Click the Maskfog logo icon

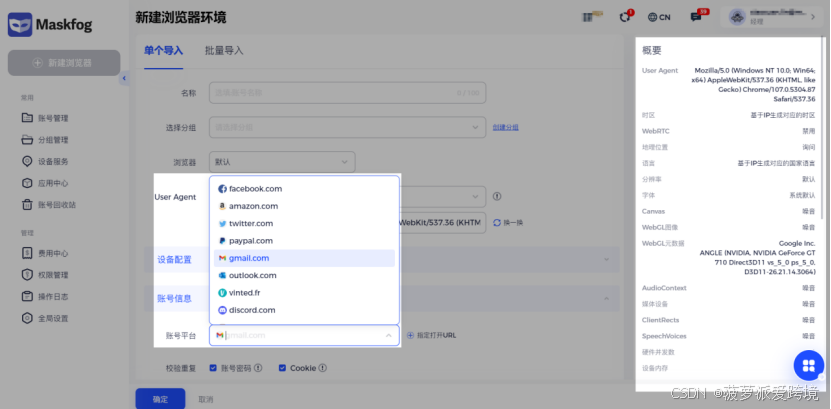click(x=20, y=24)
